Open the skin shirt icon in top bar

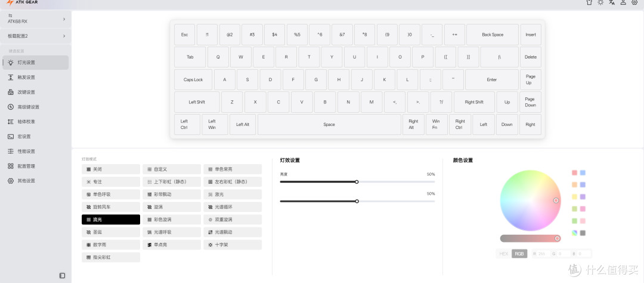(x=589, y=2)
